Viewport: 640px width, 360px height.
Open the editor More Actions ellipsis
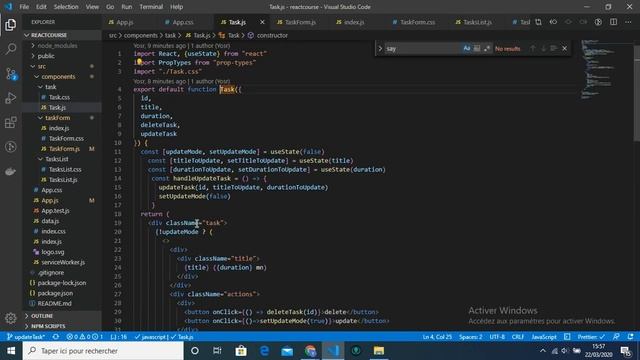[628, 22]
